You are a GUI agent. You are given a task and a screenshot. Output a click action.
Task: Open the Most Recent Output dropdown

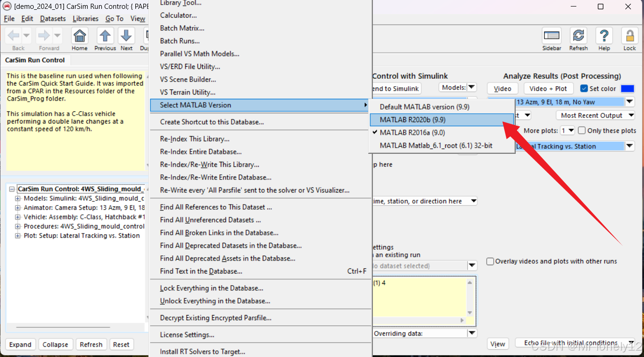pyautogui.click(x=595, y=115)
